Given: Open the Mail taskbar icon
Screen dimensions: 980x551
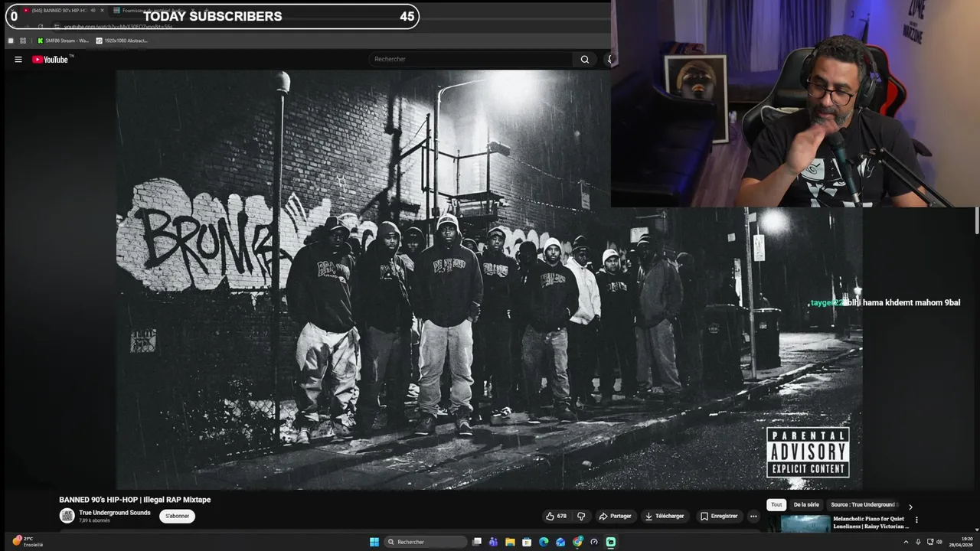Looking at the screenshot, I should tap(560, 542).
